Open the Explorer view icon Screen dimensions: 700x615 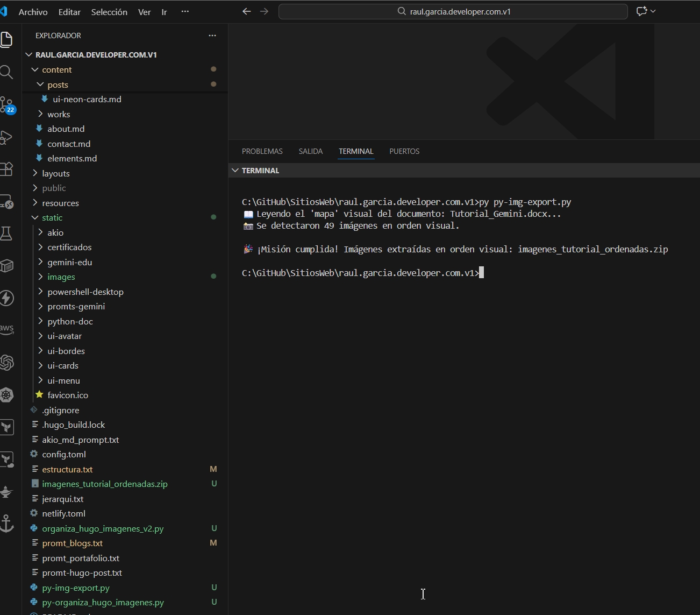click(7, 40)
